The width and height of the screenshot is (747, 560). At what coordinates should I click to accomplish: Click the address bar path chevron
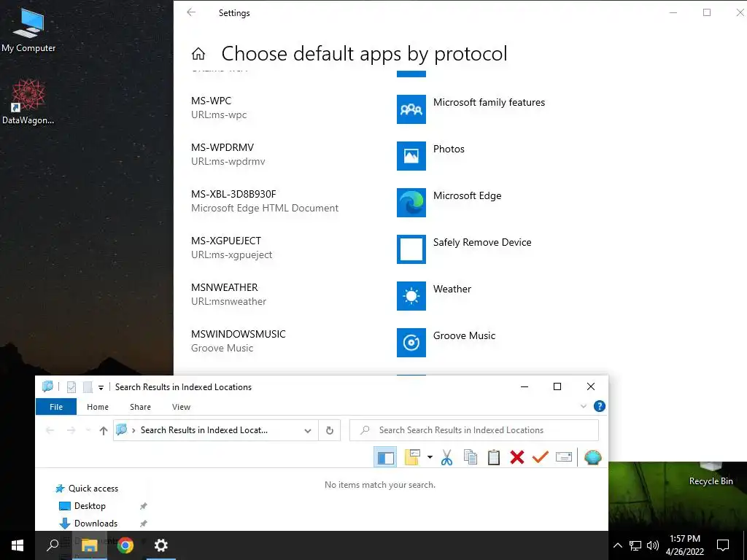134,430
